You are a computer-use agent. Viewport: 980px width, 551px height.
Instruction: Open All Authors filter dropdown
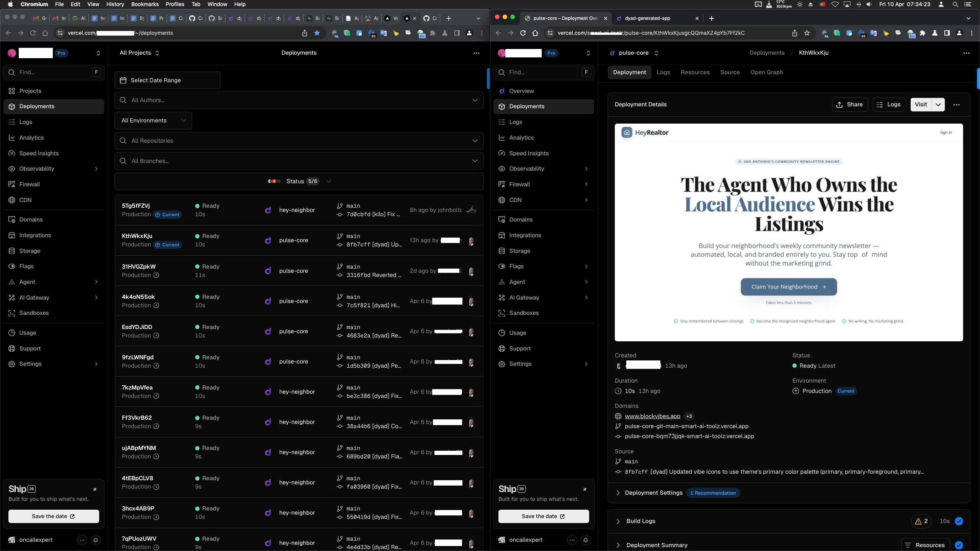(299, 100)
